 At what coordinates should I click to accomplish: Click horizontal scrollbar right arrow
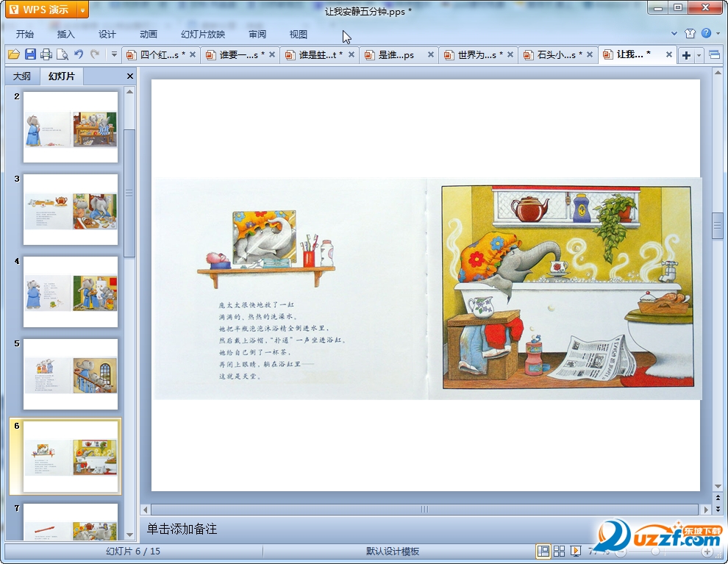click(706, 510)
